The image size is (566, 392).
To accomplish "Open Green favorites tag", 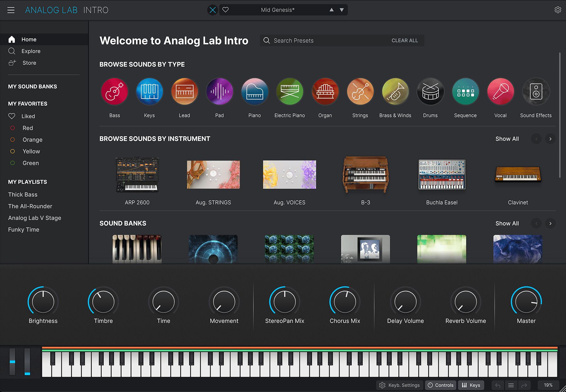I will [31, 163].
